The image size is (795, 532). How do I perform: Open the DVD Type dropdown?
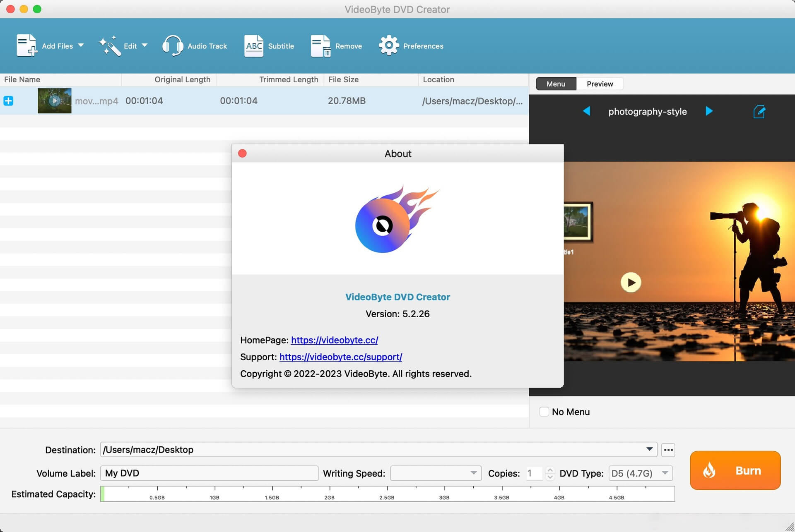(x=665, y=473)
